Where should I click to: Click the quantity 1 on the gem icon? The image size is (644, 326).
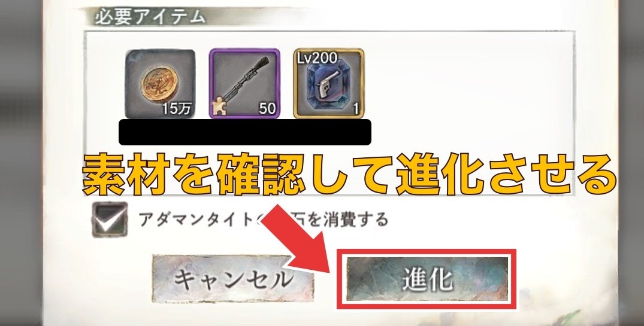[x=356, y=109]
